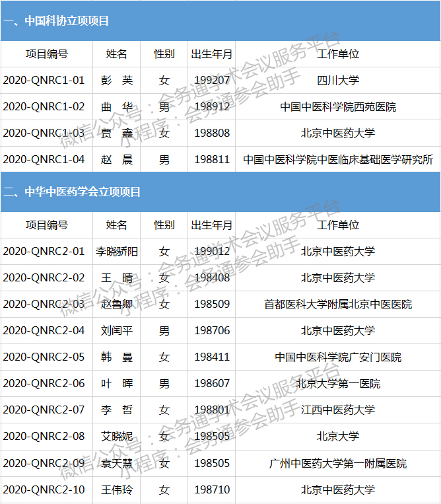The height and width of the screenshot is (504, 441).
Task: Select project number 2020-QNRC1-04
Action: (44, 159)
